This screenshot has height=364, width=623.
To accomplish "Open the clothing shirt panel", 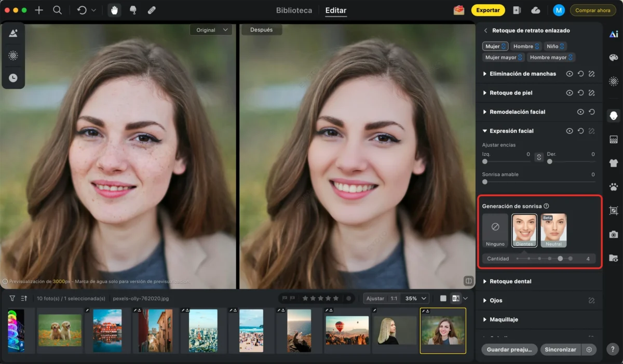I will coord(614,163).
